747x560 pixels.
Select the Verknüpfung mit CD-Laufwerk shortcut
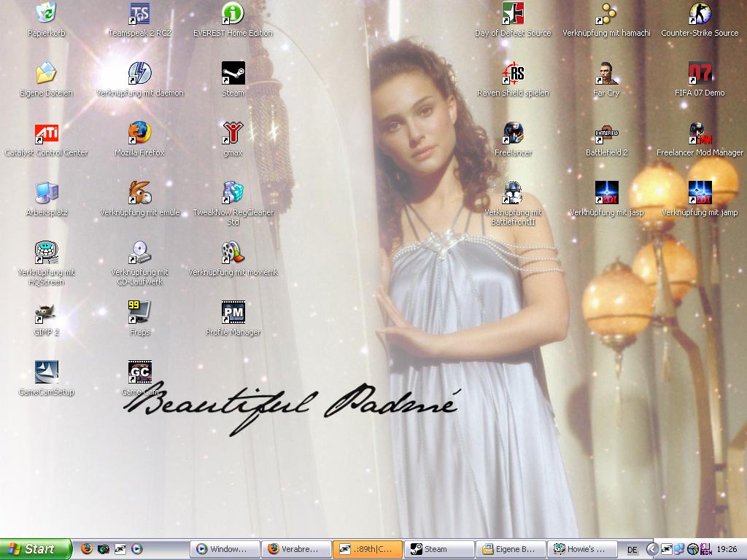pyautogui.click(x=139, y=252)
